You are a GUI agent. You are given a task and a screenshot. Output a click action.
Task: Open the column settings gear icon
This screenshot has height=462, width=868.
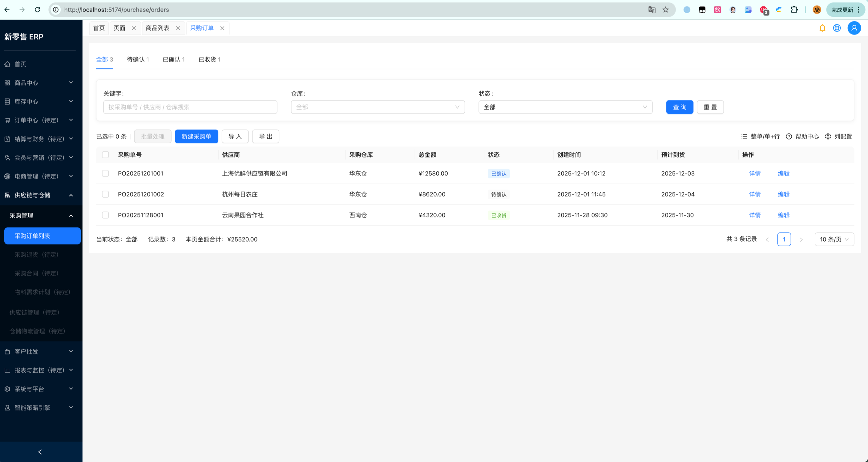tap(828, 136)
